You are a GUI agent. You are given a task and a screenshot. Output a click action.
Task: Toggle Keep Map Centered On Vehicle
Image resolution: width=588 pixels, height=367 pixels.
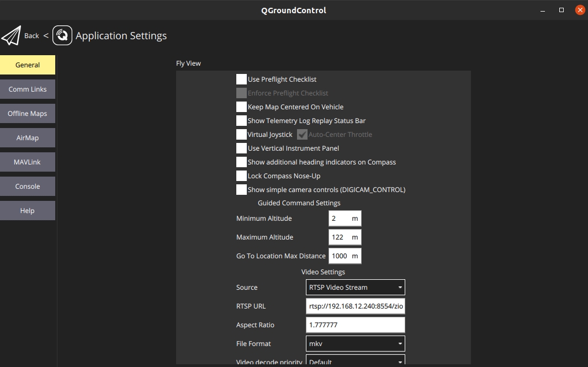(241, 107)
